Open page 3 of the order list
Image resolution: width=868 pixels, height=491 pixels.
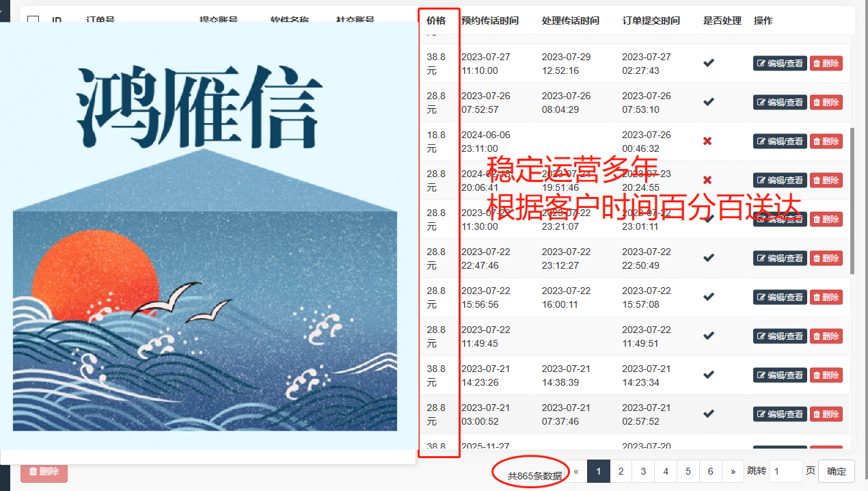click(642, 471)
